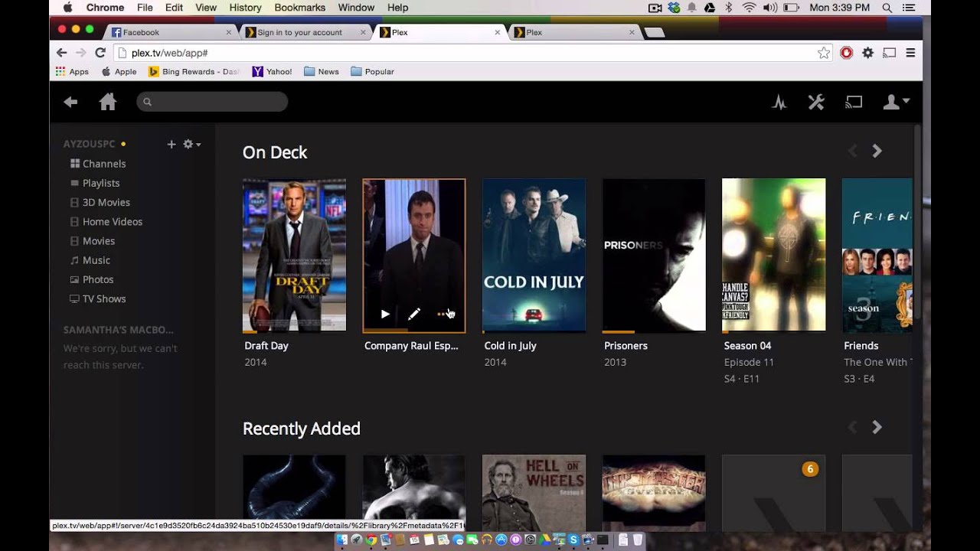980x551 pixels.
Task: Click the Plex search field
Action: tap(212, 102)
